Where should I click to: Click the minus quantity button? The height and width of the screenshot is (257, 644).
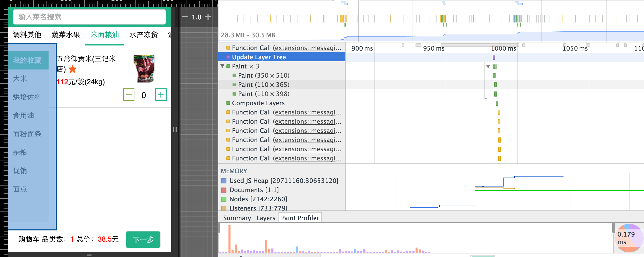click(129, 95)
